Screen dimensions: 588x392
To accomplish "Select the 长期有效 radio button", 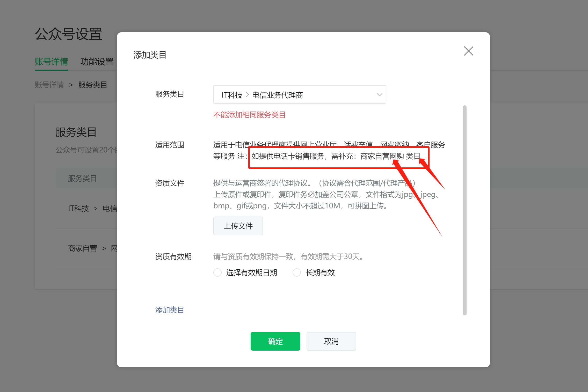I will [x=297, y=272].
